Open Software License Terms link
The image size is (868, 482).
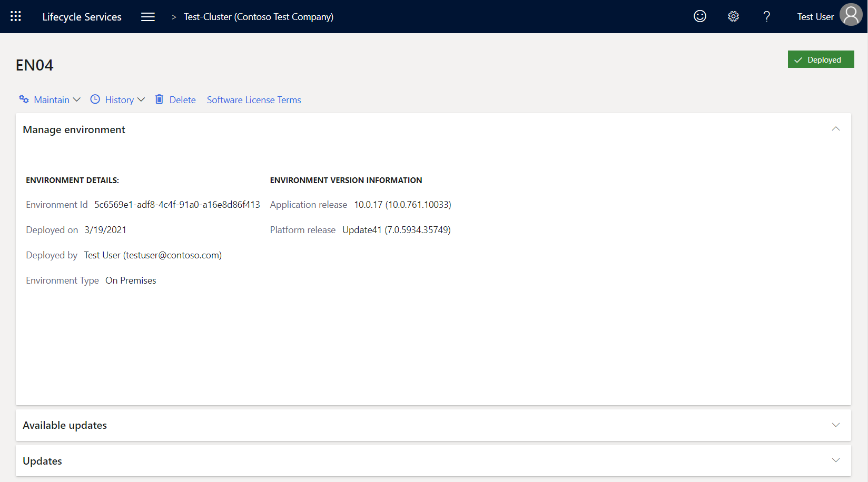point(254,100)
